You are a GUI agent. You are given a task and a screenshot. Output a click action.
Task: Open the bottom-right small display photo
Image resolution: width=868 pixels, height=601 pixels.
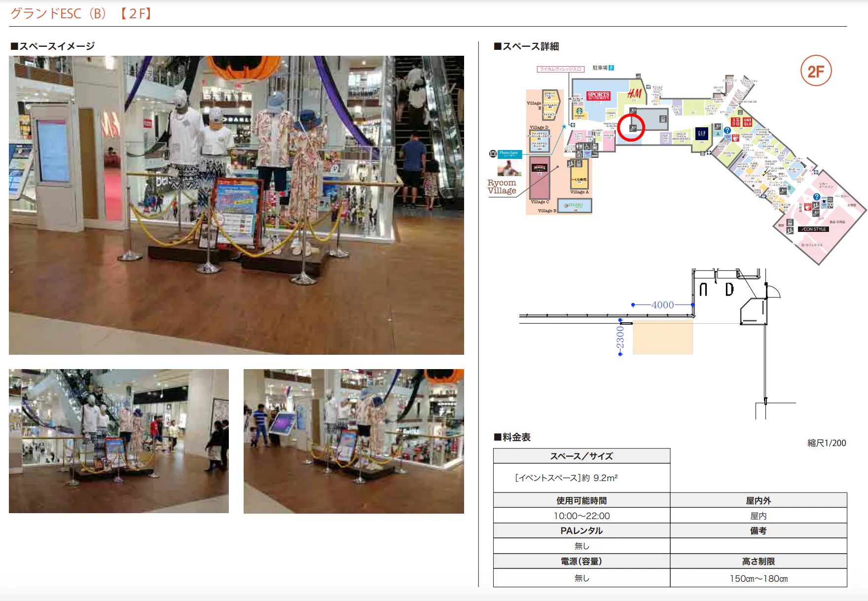tap(354, 441)
